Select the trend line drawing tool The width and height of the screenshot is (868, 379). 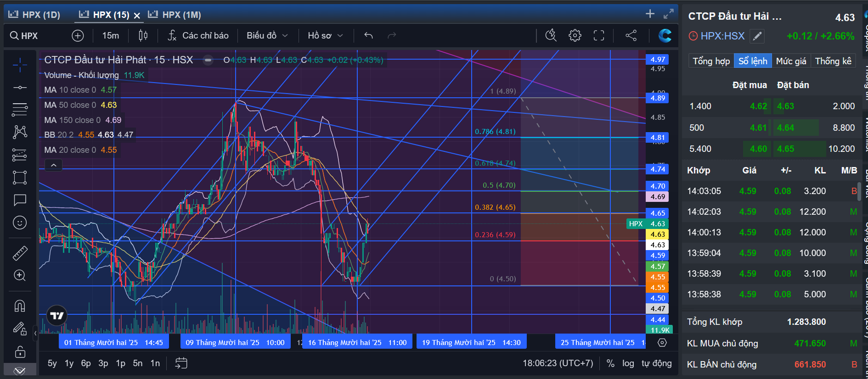(20, 87)
